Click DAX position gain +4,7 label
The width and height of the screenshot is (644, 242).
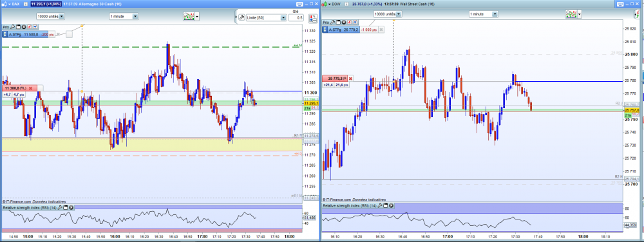tap(7, 95)
